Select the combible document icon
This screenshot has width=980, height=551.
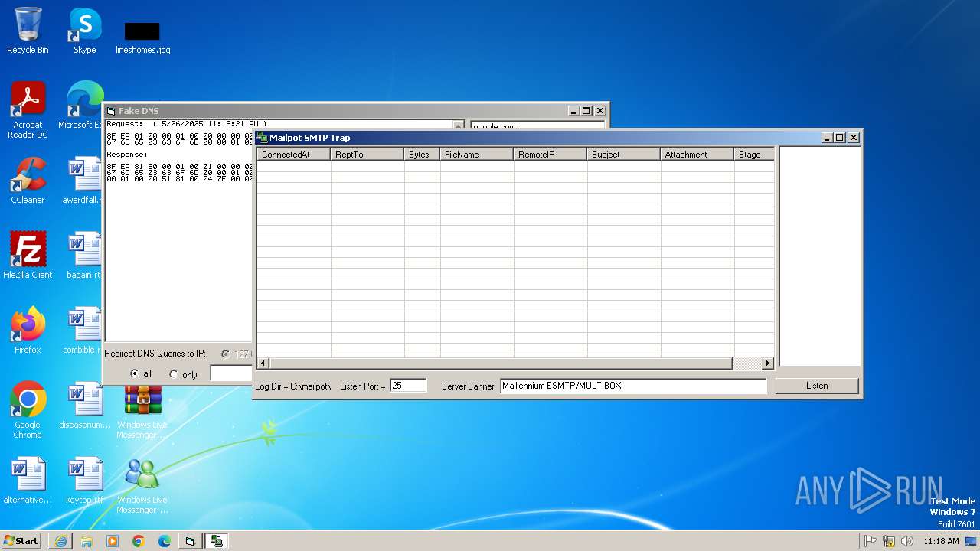[x=83, y=331]
